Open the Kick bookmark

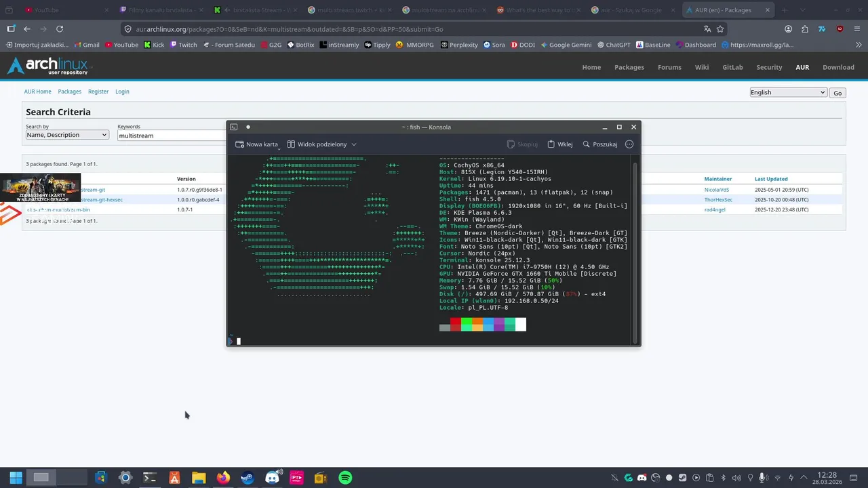pos(154,45)
